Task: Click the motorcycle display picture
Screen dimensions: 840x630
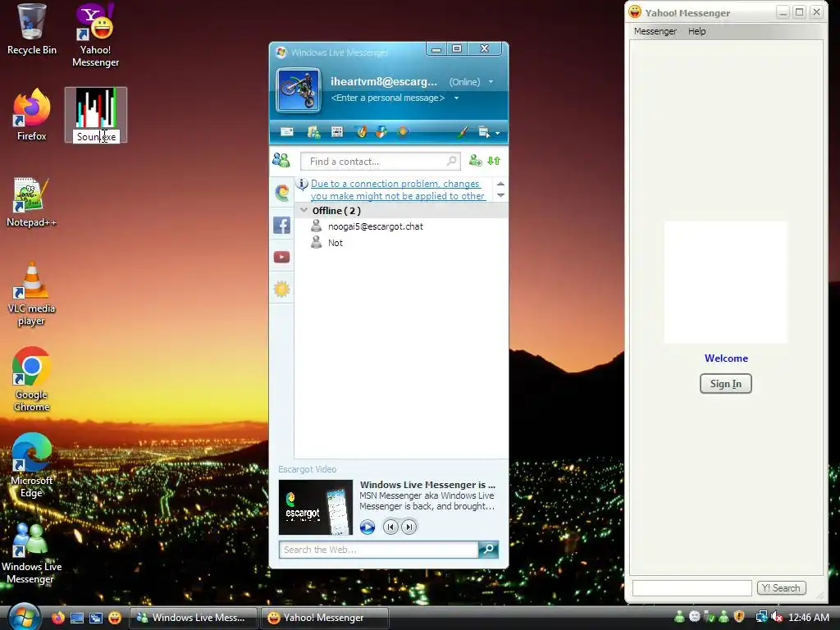Action: click(299, 90)
